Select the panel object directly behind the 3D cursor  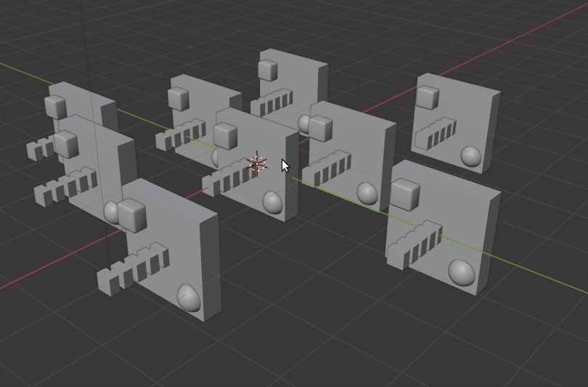pos(258,165)
